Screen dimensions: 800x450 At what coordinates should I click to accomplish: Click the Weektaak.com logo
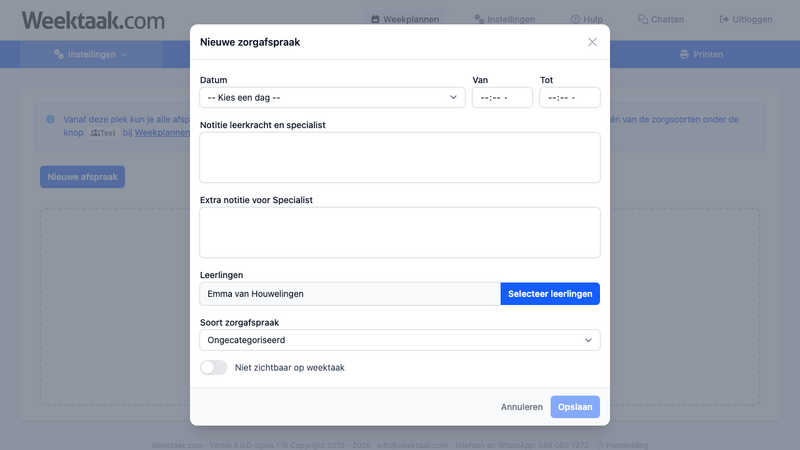(x=93, y=20)
